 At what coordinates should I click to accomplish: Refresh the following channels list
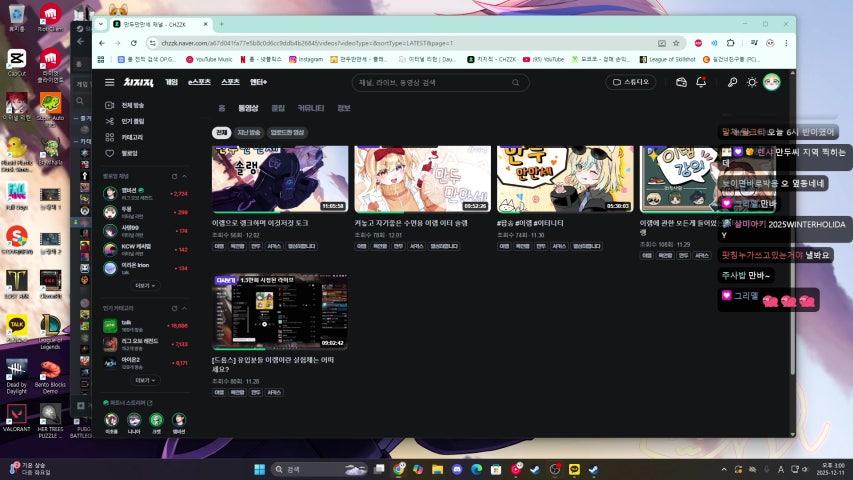click(175, 176)
